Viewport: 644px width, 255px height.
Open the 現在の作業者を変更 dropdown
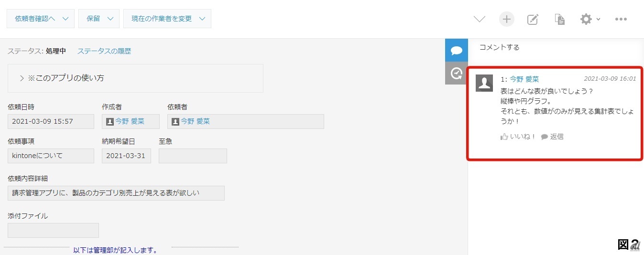pyautogui.click(x=167, y=19)
